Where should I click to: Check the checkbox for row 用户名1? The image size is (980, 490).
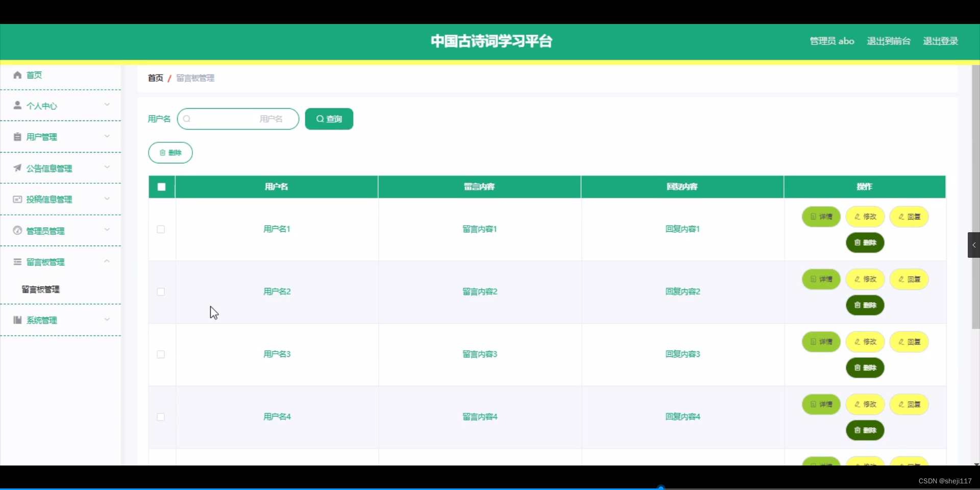point(161,230)
